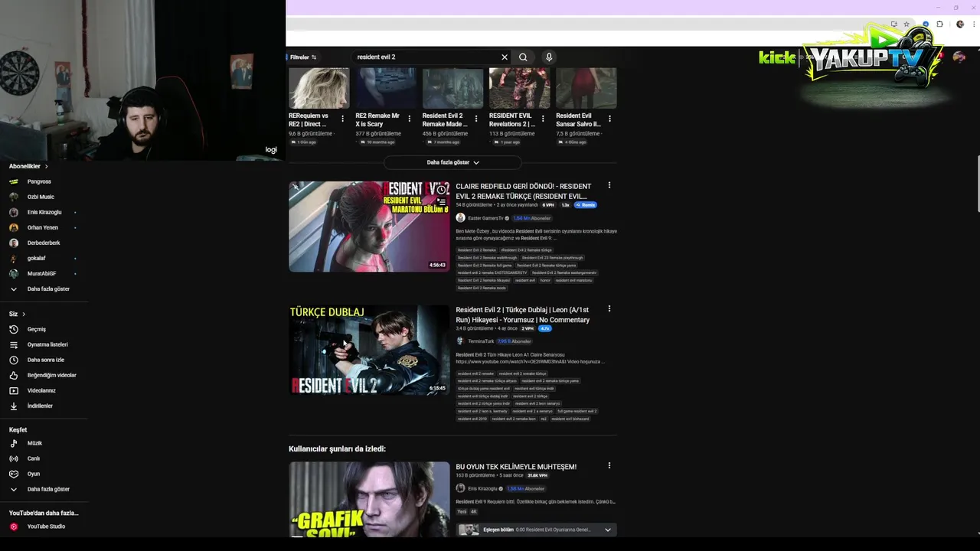
Task: Open three-dot menu for BU OYUN TEK KELİMEYLE video
Action: click(x=609, y=465)
